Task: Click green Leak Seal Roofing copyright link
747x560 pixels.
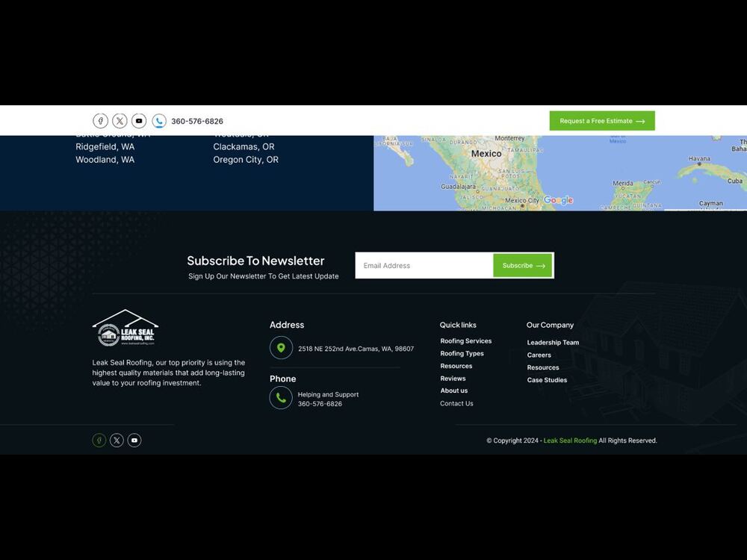Action: 570,441
